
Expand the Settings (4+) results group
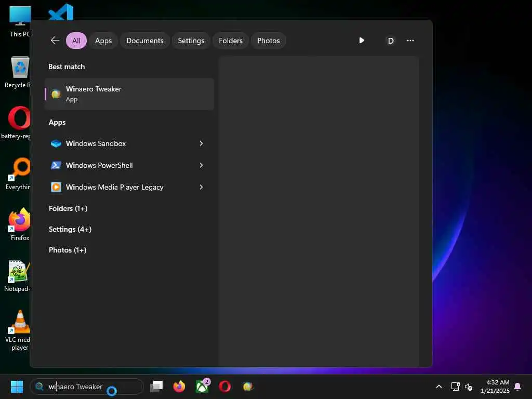point(70,229)
